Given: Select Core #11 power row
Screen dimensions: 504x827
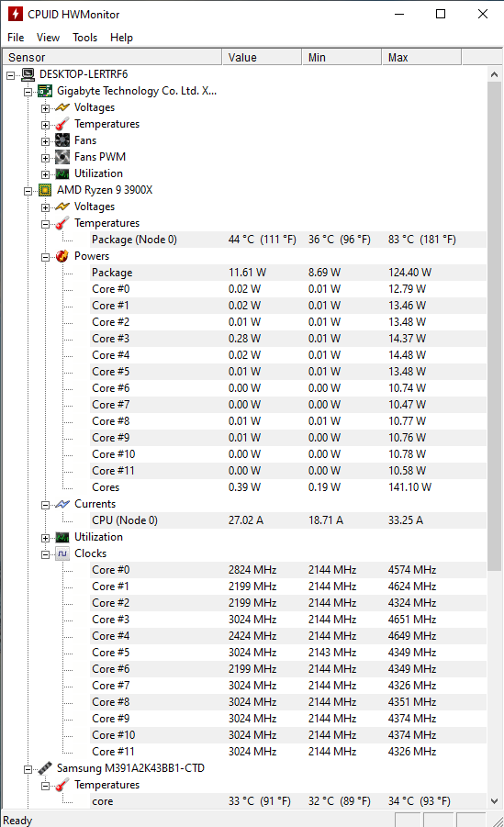Looking at the screenshot, I should 288,471.
